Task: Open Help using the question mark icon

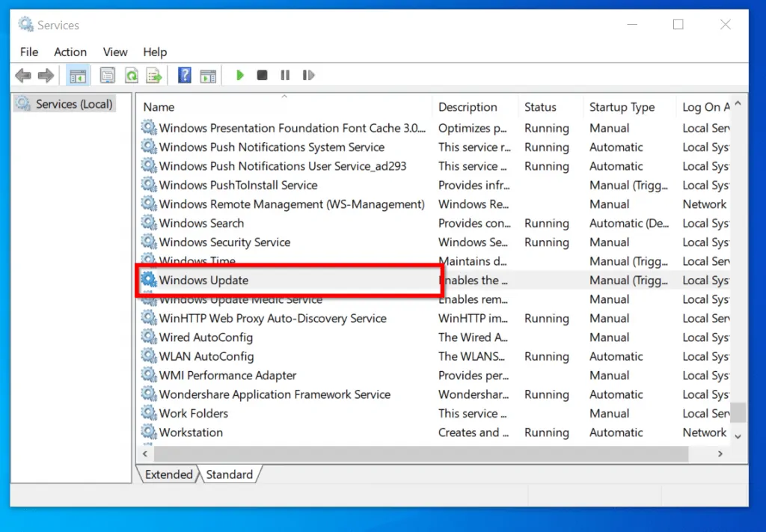Action: point(184,75)
